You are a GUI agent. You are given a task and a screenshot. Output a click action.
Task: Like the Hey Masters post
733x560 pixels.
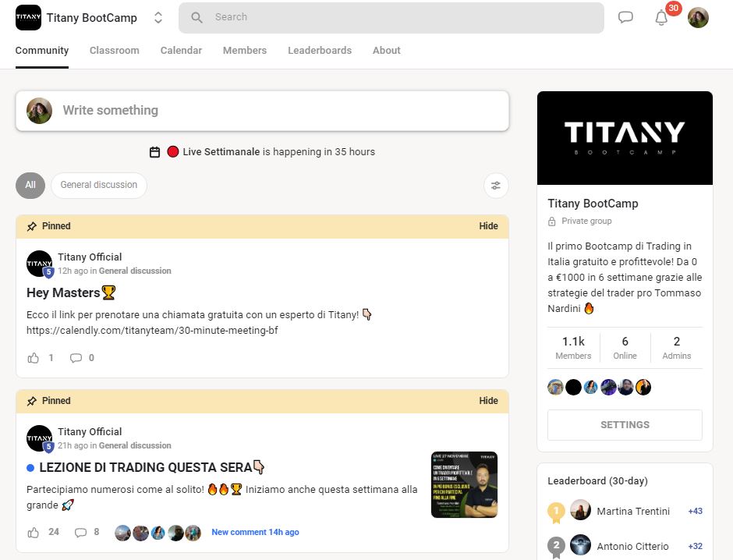pyautogui.click(x=34, y=358)
